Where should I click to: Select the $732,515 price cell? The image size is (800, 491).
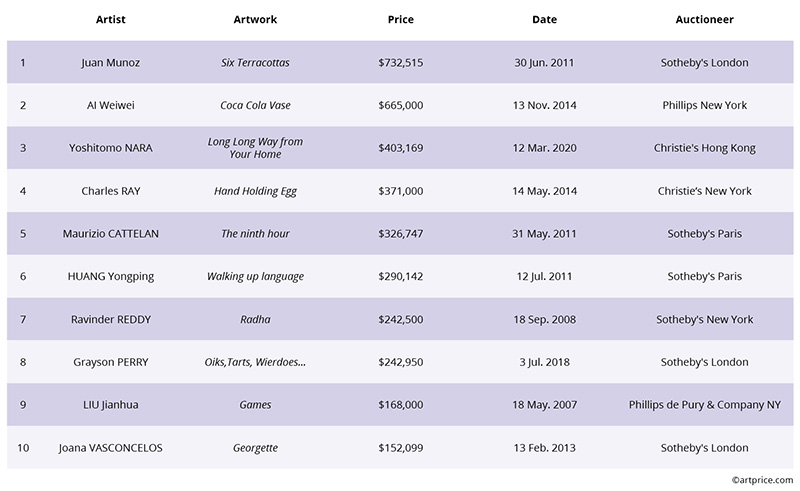click(401, 62)
